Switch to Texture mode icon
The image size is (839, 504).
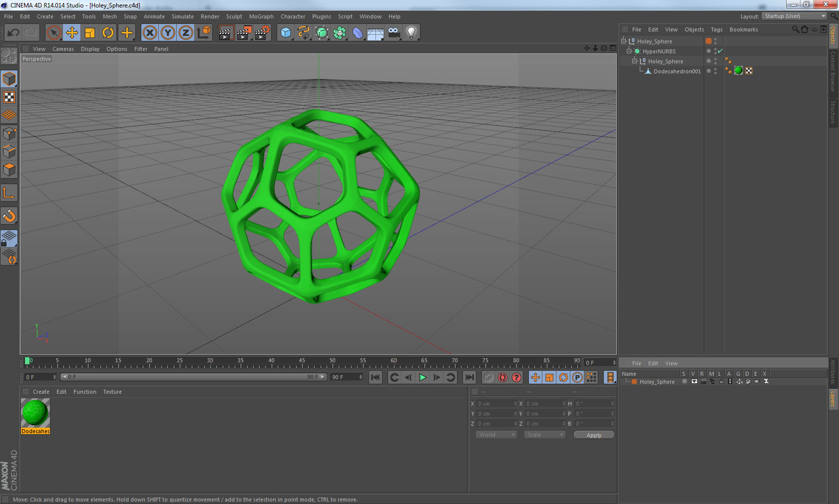(x=9, y=97)
